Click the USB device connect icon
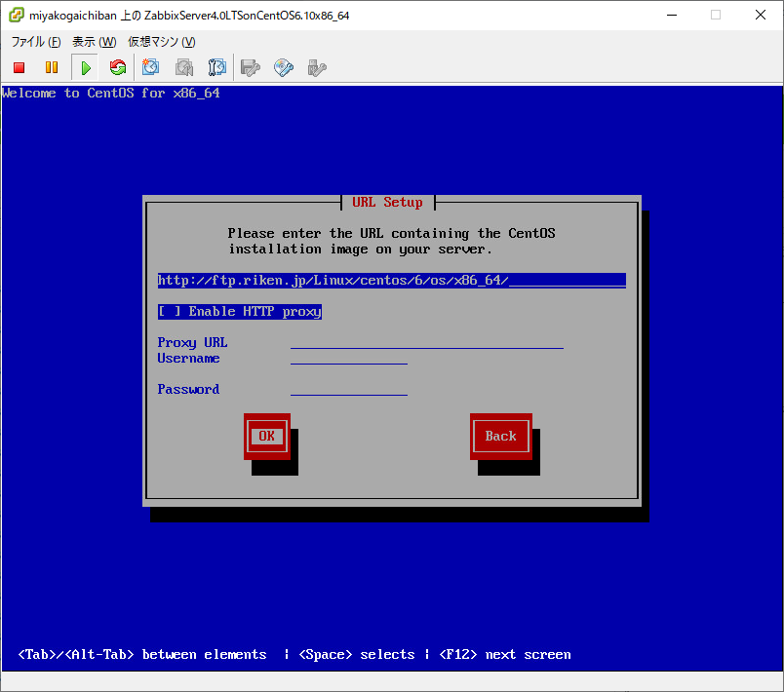Viewport: 784px width, 692px height. (x=317, y=67)
